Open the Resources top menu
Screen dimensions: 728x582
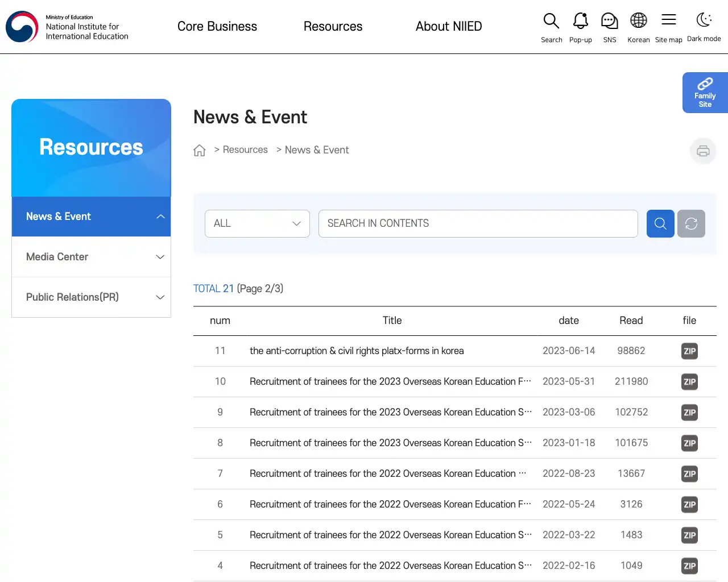[333, 27]
